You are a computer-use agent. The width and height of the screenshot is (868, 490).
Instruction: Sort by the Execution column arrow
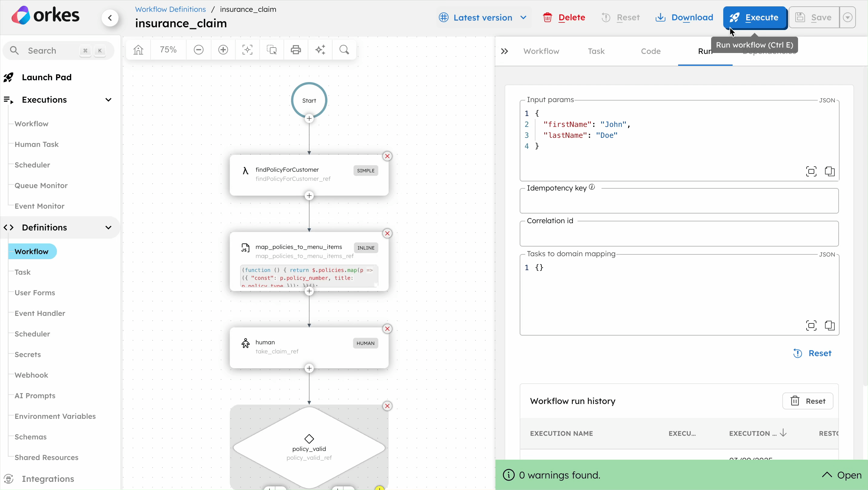tap(783, 433)
